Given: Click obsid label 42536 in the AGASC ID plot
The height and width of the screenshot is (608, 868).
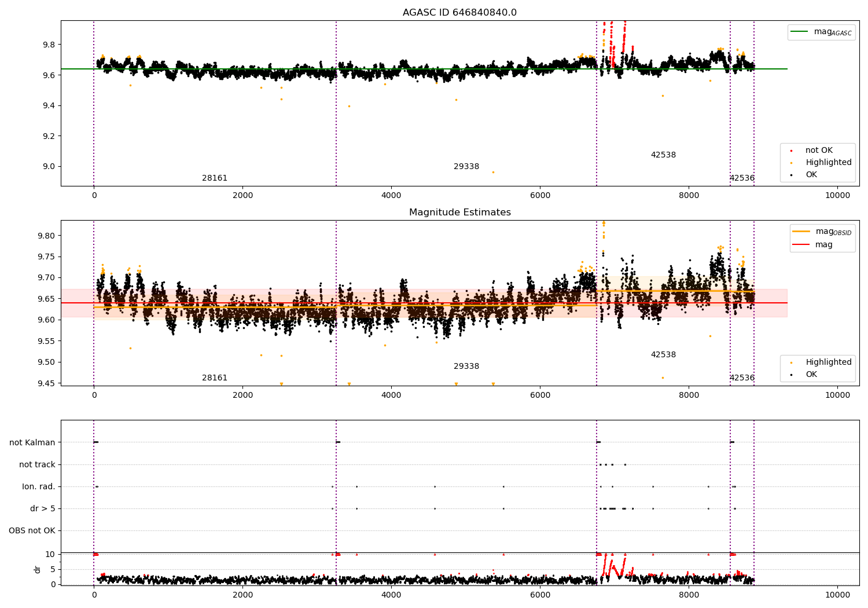Looking at the screenshot, I should click(x=742, y=178).
